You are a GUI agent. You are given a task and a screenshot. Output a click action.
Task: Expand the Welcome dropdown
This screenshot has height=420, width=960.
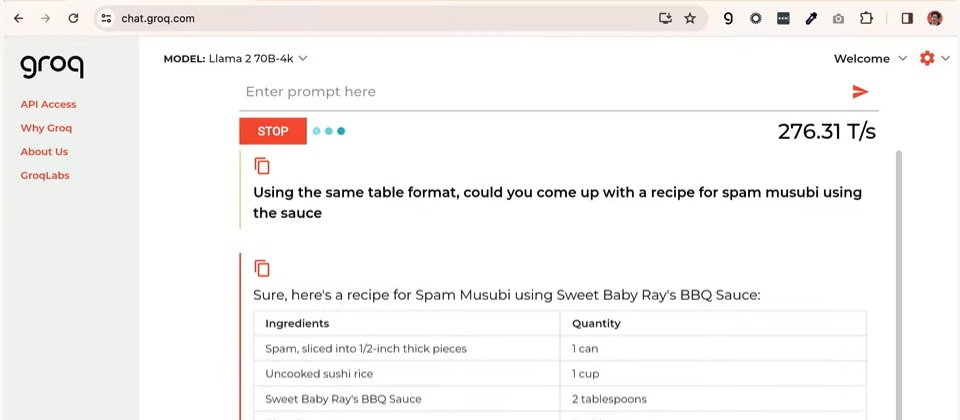[870, 59]
